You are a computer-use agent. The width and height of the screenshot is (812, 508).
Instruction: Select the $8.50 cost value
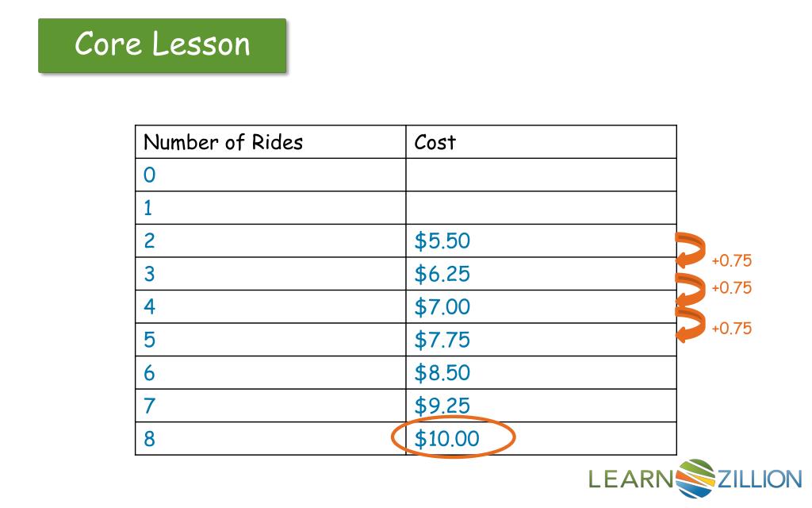coord(442,373)
